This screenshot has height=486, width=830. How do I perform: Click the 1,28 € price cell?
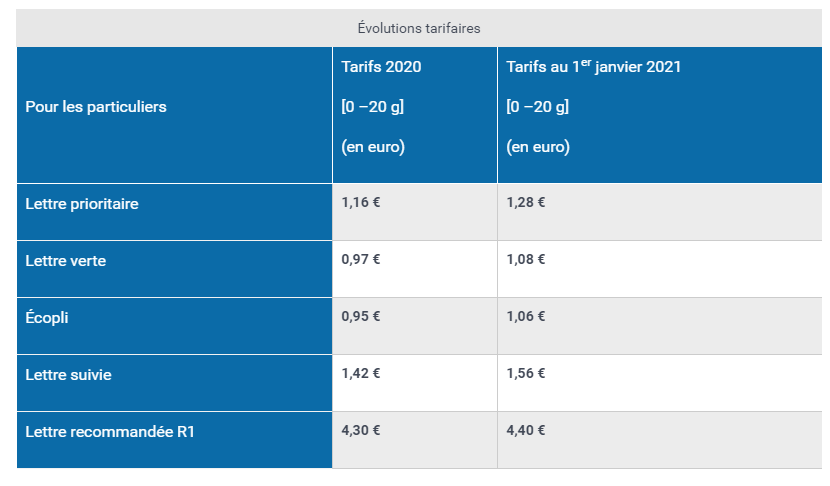coord(660,212)
